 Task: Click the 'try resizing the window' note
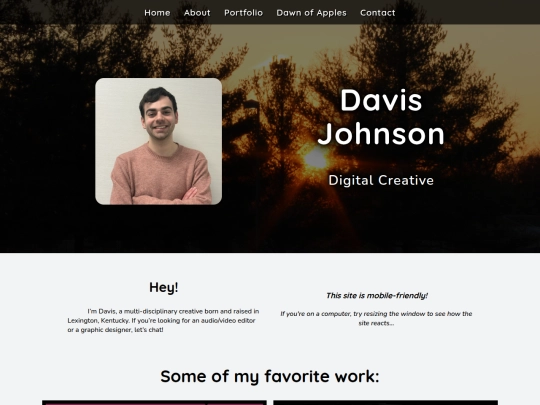(x=376, y=318)
